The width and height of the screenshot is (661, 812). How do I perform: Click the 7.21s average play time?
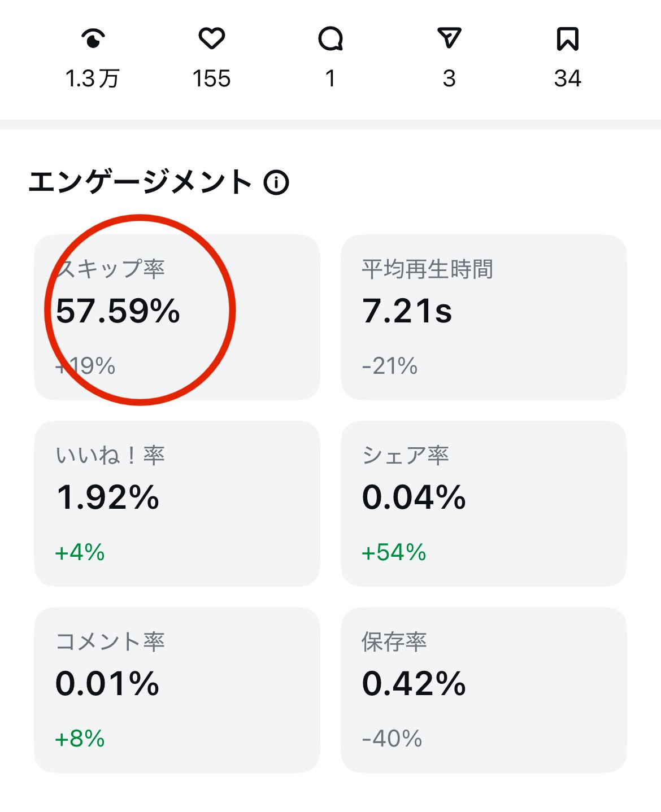(x=407, y=311)
